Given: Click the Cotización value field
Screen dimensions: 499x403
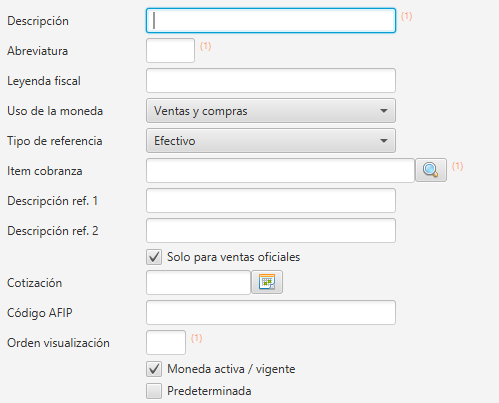Looking at the screenshot, I should click(198, 283).
